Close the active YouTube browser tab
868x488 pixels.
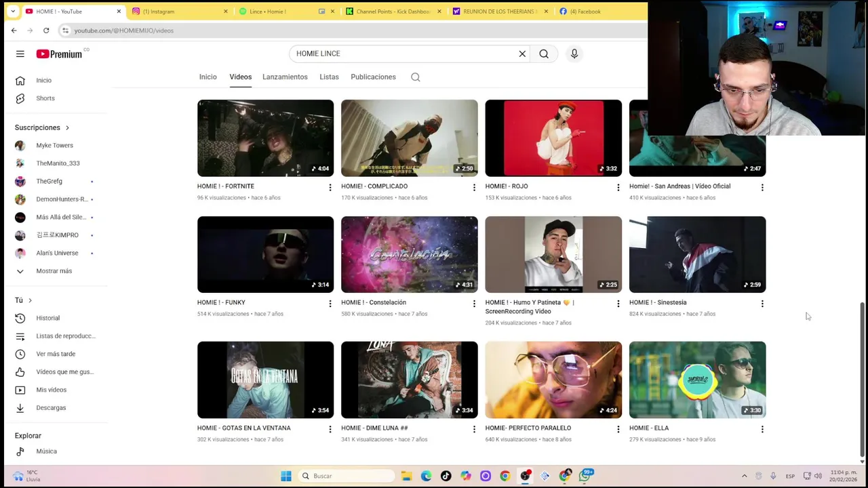pyautogui.click(x=119, y=12)
